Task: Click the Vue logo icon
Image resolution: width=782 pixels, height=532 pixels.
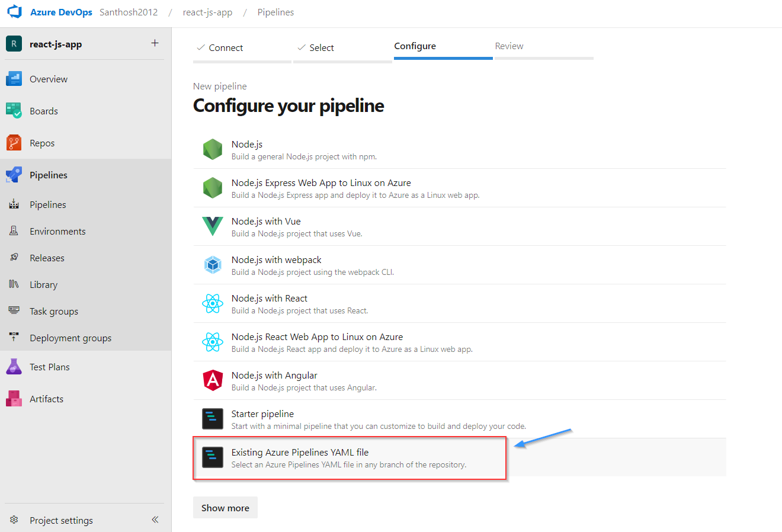Action: click(x=213, y=226)
